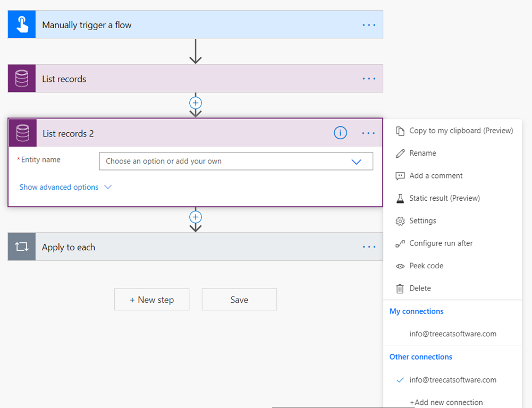Click the Entity name label
The image size is (532, 408).
41,160
